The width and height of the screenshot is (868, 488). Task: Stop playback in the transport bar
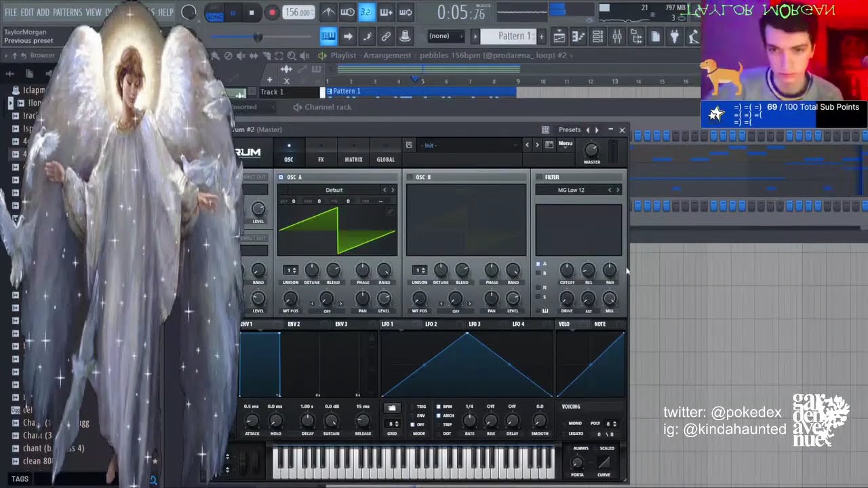252,12
